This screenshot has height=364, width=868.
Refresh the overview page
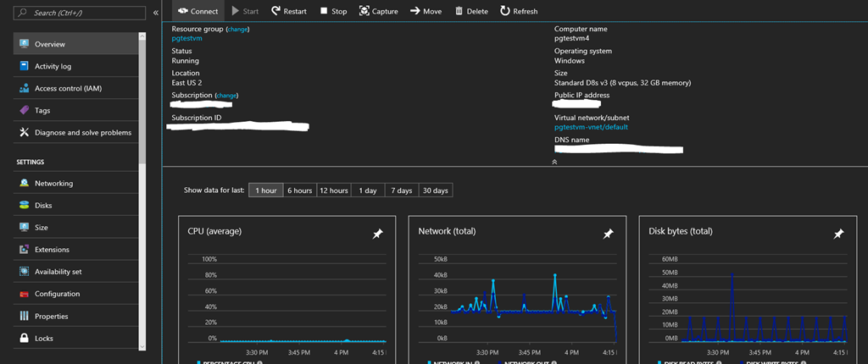[x=519, y=11]
